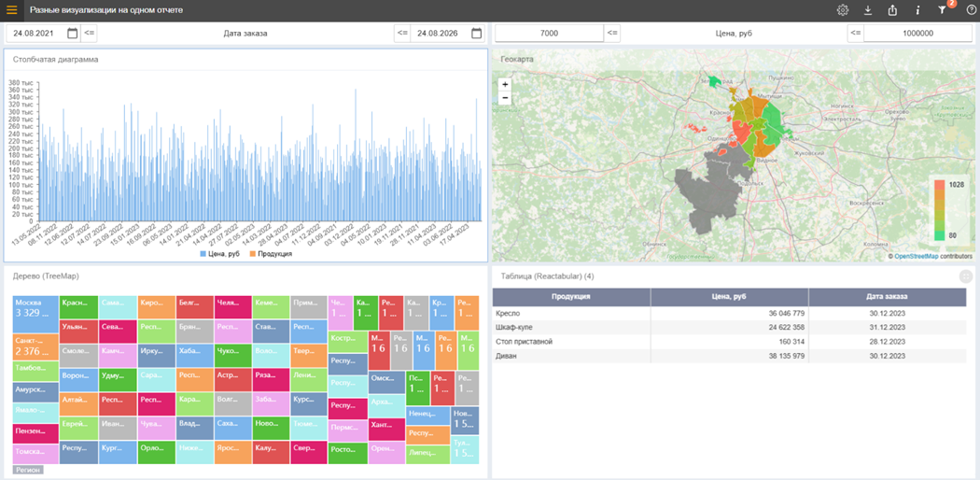Click the download report icon
Image resolution: width=980 pixels, height=480 pixels.
pos(867,10)
